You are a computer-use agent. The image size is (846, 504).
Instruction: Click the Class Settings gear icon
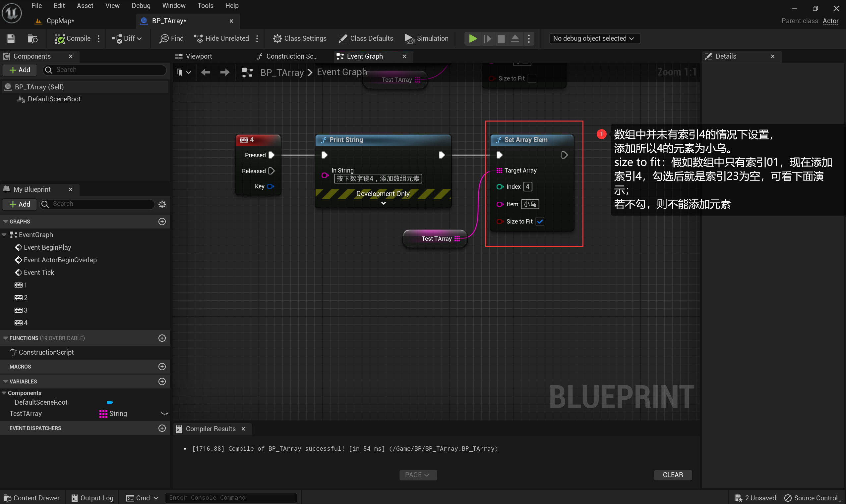(277, 38)
